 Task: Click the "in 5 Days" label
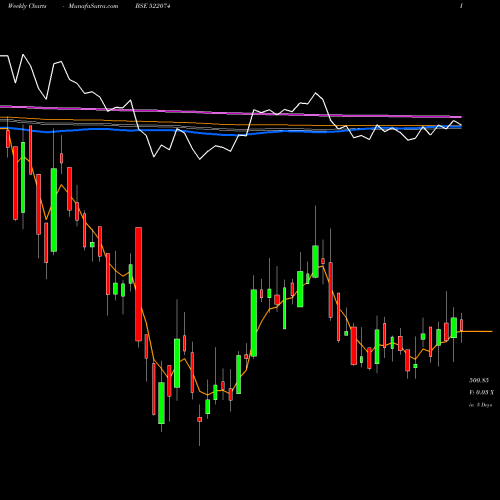[x=480, y=405]
